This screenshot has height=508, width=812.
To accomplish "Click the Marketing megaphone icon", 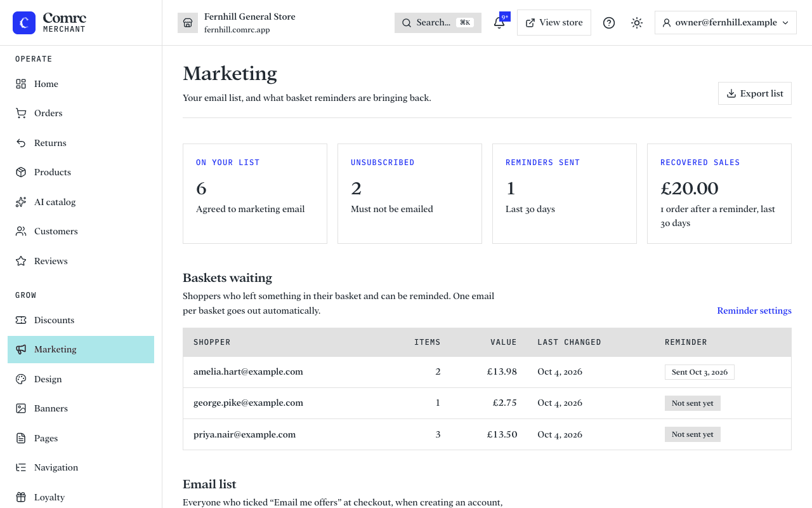I will pos(21,349).
